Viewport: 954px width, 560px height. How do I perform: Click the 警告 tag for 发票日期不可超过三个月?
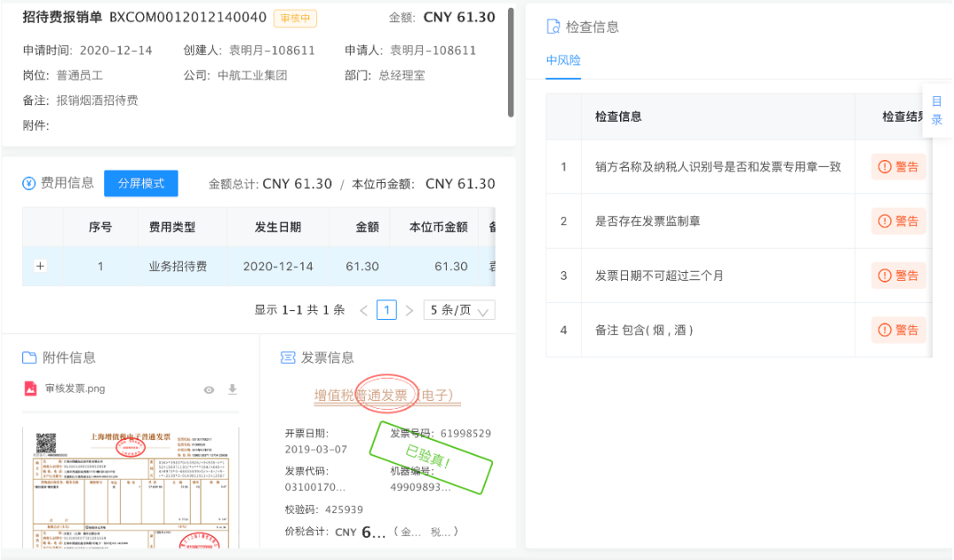click(898, 276)
